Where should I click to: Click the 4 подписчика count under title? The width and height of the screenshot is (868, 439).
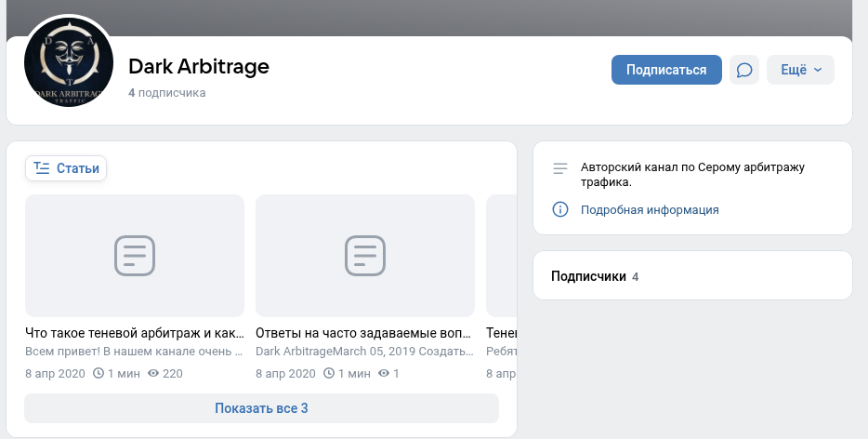pos(167,93)
